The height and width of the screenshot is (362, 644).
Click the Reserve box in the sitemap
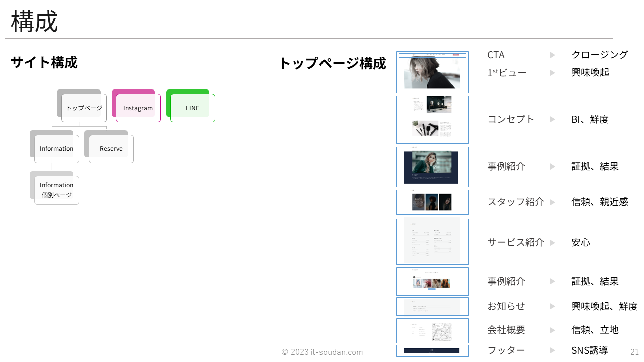pos(111,149)
